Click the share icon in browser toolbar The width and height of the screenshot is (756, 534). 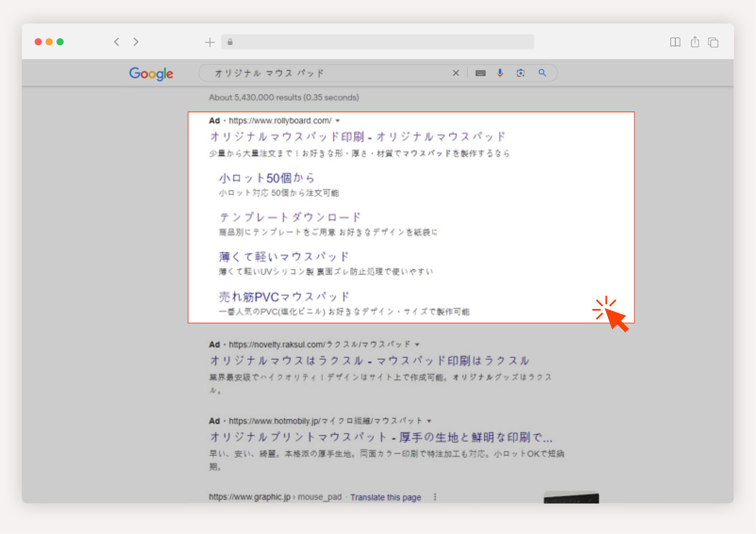click(x=695, y=42)
